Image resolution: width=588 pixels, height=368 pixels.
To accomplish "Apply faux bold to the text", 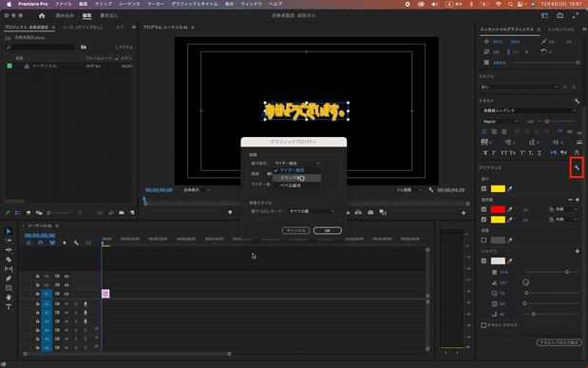I will [x=485, y=153].
